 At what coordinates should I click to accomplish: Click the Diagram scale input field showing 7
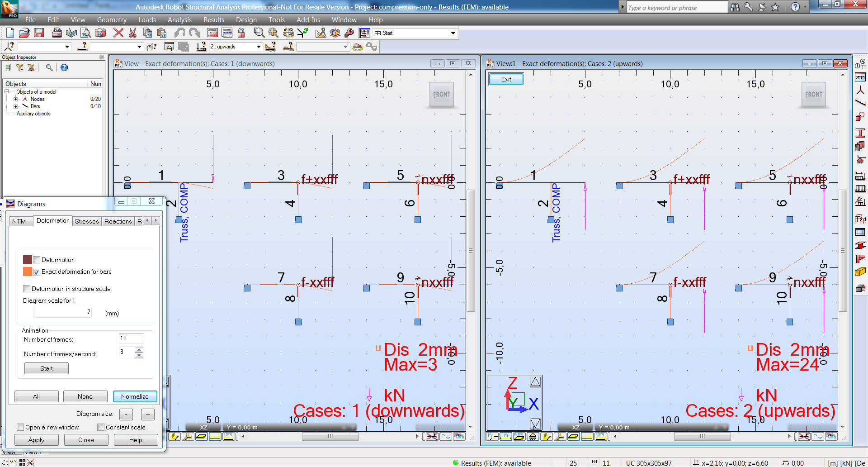coord(62,312)
